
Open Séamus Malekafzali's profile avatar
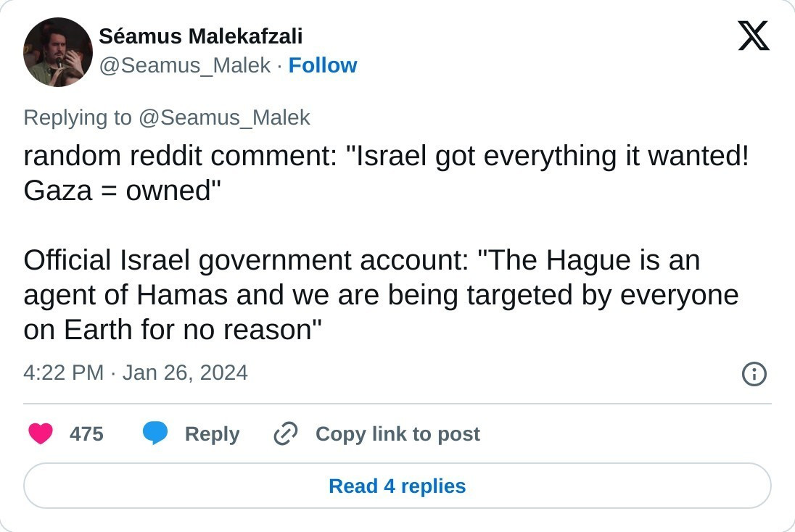pos(58,52)
